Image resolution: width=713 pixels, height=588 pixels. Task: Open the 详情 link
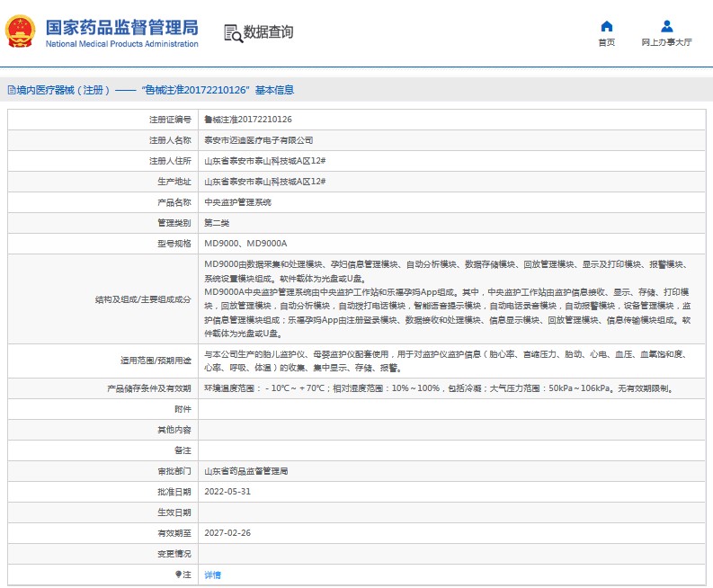coord(212,575)
